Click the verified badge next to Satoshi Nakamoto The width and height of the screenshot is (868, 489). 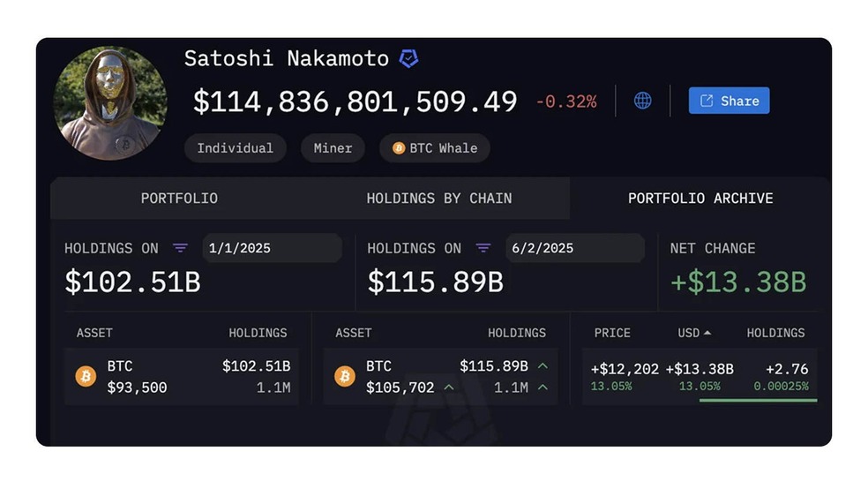(x=408, y=58)
